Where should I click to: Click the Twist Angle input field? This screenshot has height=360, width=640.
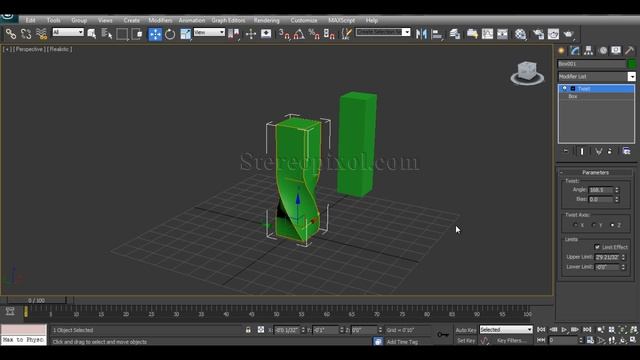point(601,190)
